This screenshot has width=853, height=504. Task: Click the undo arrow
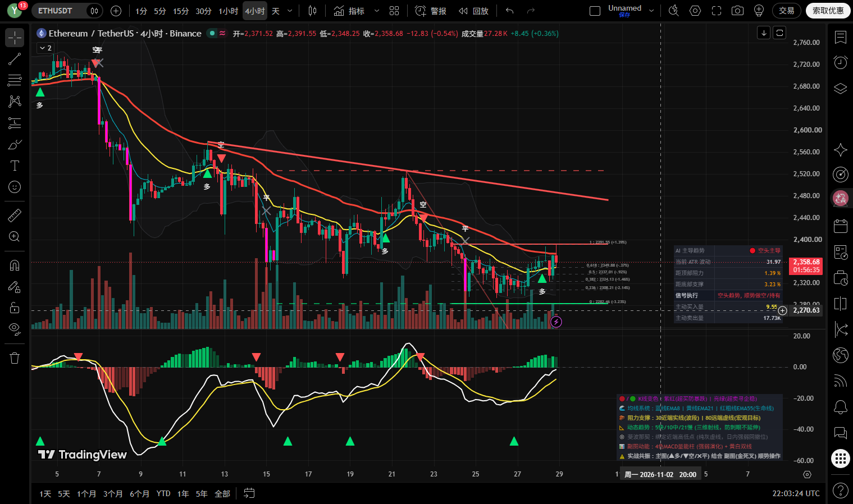click(509, 11)
